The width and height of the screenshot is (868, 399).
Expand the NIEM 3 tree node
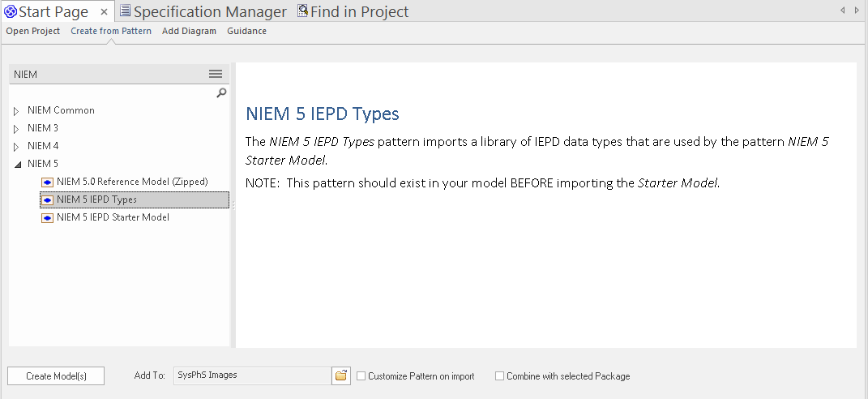pyautogui.click(x=16, y=129)
